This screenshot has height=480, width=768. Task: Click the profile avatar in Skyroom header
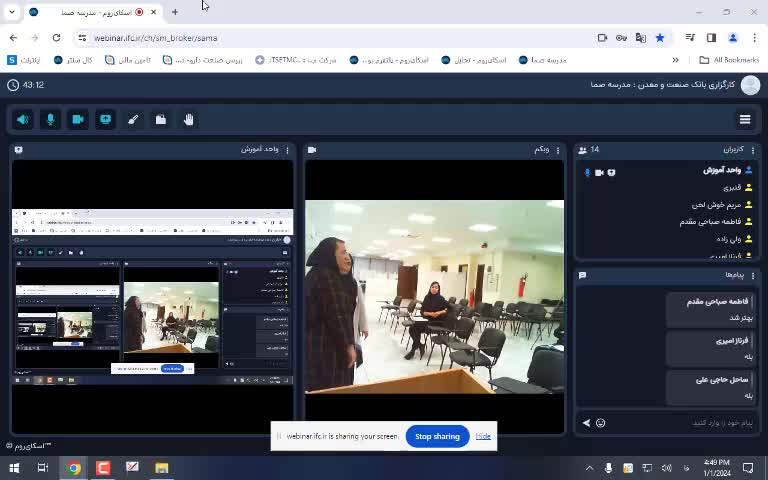point(750,85)
